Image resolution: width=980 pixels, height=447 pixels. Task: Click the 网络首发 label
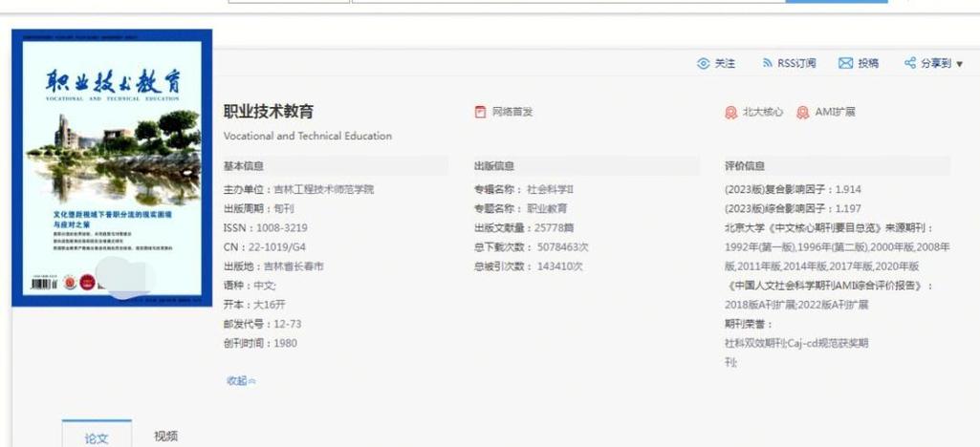pyautogui.click(x=512, y=113)
